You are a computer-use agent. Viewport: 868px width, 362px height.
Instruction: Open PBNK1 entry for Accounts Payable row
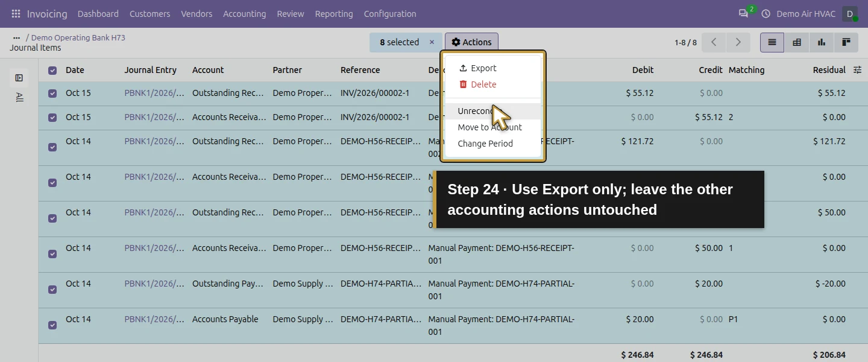tap(155, 319)
